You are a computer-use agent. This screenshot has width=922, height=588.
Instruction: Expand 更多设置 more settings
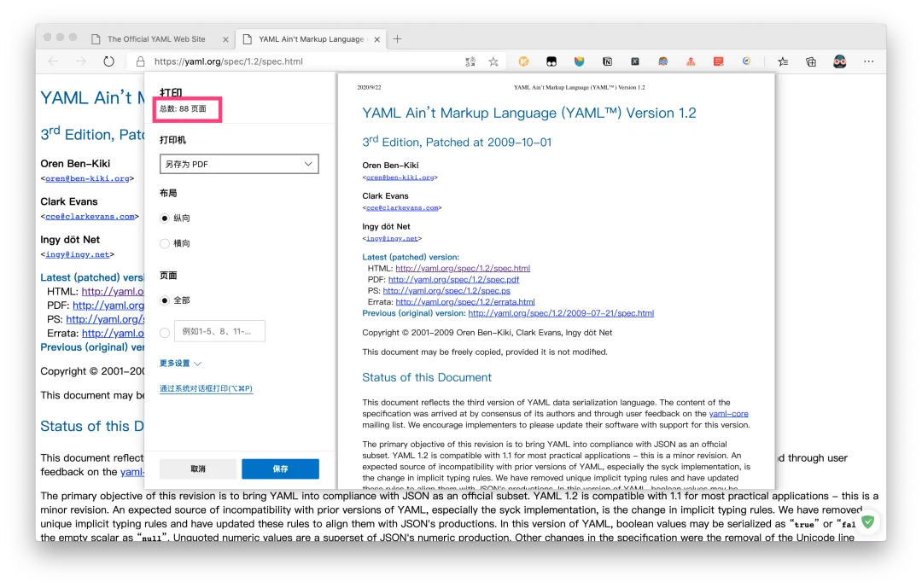[x=180, y=364]
